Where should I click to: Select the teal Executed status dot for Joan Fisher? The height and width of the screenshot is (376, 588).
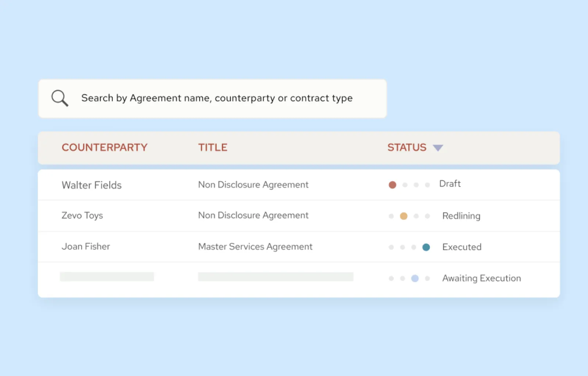[x=426, y=247]
